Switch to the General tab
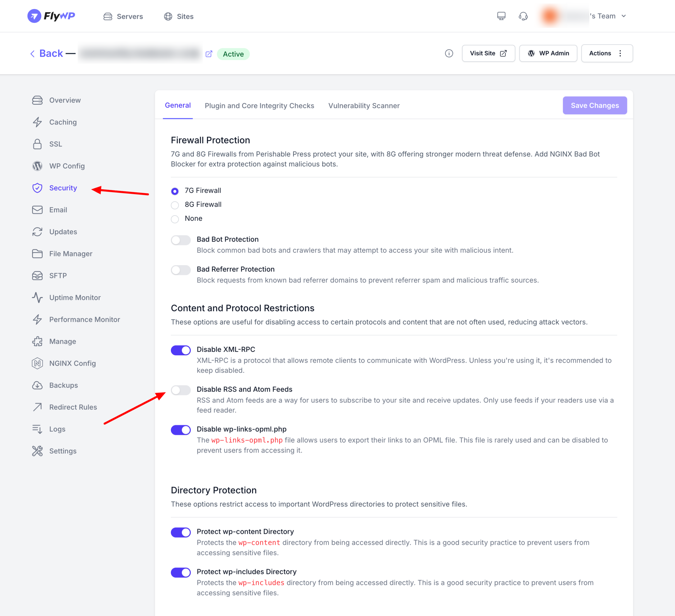The width and height of the screenshot is (675, 616). coord(178,105)
